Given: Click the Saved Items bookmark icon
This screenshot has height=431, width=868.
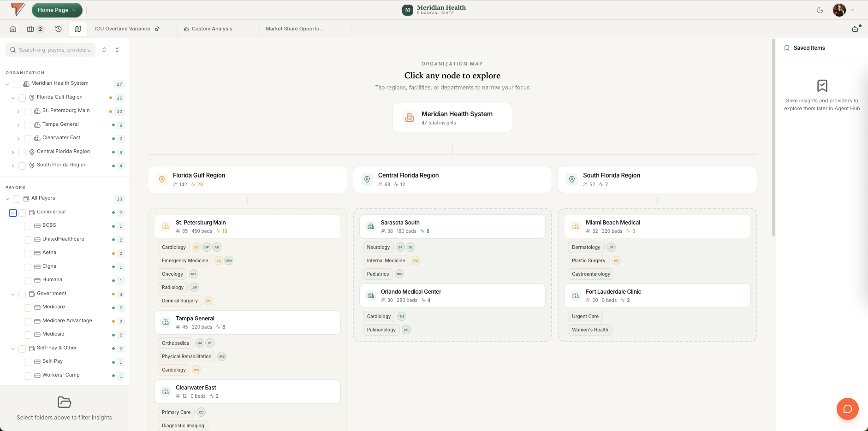Looking at the screenshot, I should tap(787, 48).
